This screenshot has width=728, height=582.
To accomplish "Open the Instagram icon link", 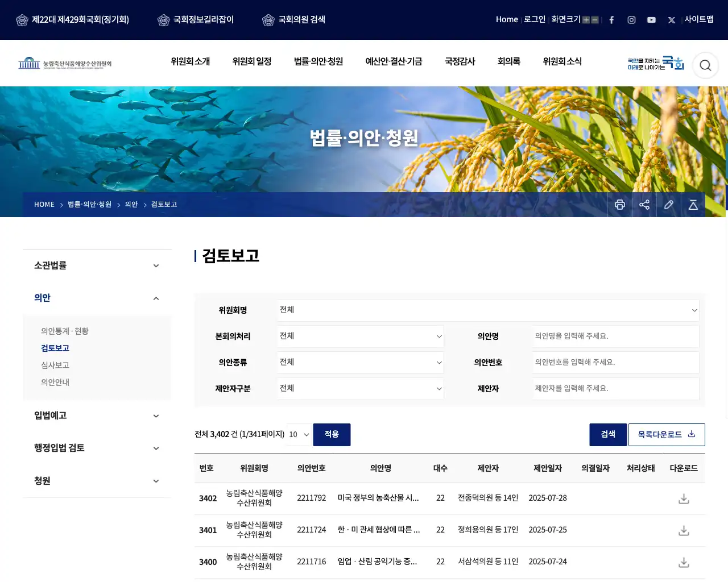I will (631, 20).
